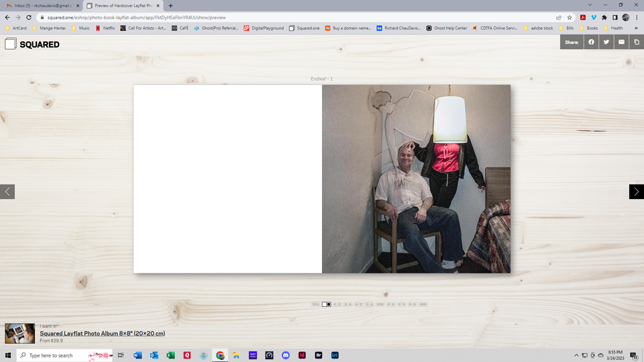Screen dimensions: 644x362
Task: Open the Chrome profile avatar
Action: 625,17
